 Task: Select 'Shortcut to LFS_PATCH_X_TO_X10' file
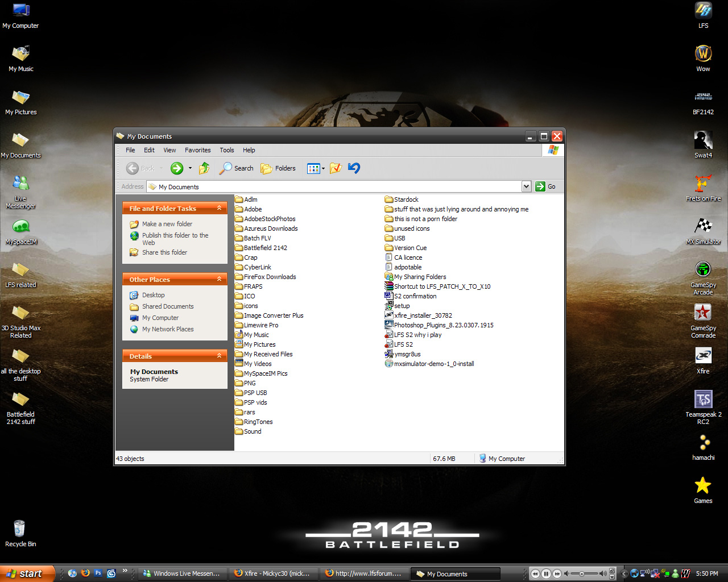pyautogui.click(x=438, y=286)
